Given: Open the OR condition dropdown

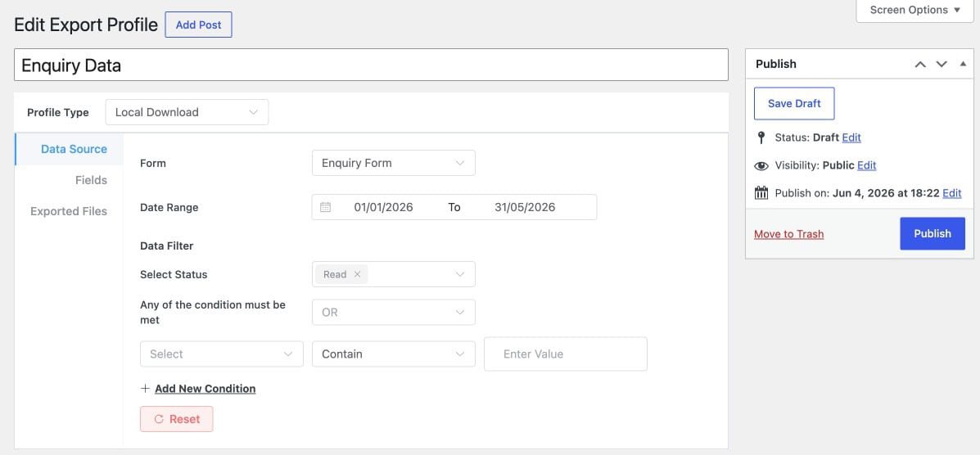Looking at the screenshot, I should tap(394, 313).
